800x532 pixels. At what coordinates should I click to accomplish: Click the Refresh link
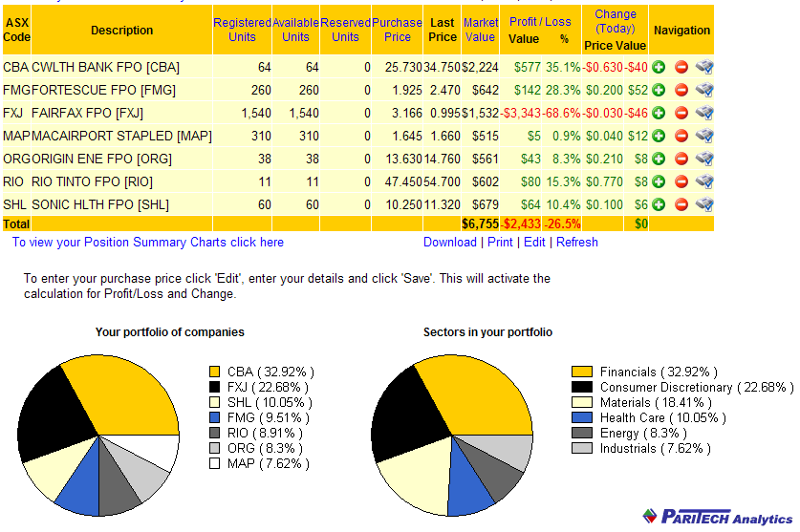pyautogui.click(x=577, y=243)
